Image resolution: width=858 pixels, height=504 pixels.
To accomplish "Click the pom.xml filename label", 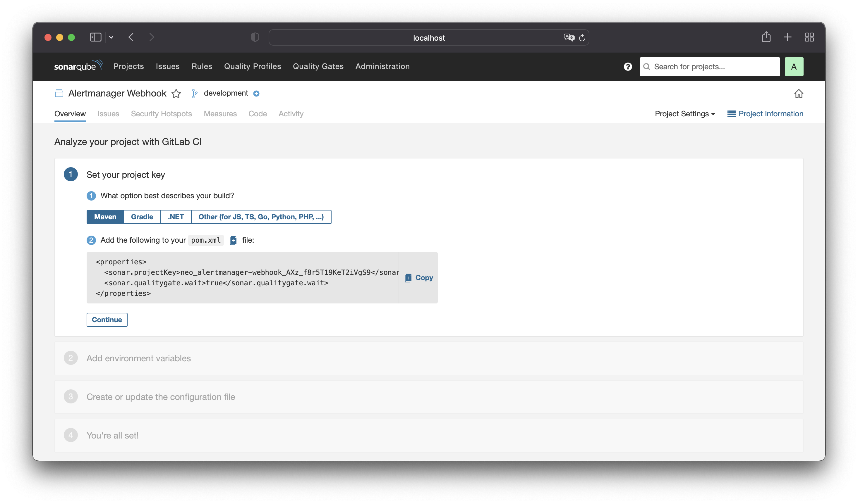I will coord(206,240).
